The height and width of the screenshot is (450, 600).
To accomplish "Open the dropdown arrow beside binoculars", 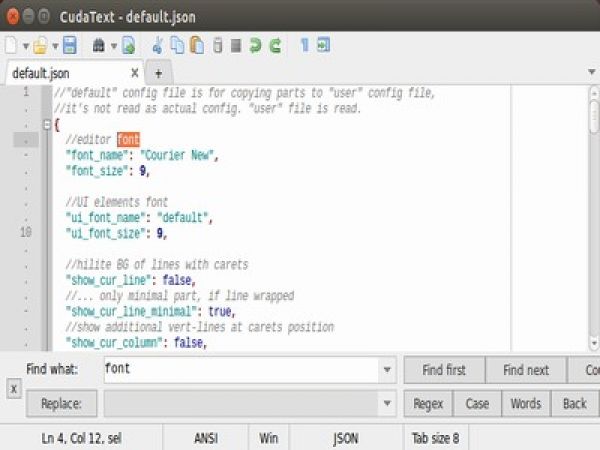I will [114, 47].
